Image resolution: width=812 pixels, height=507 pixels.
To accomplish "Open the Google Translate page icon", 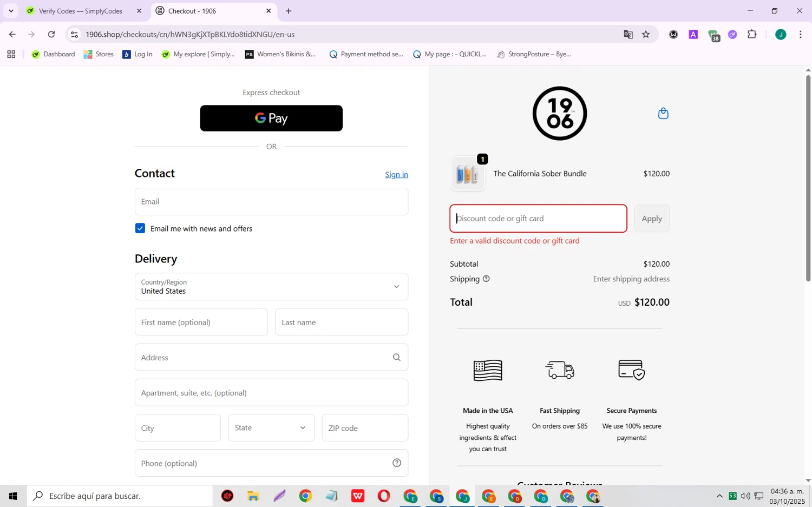I will (628, 34).
